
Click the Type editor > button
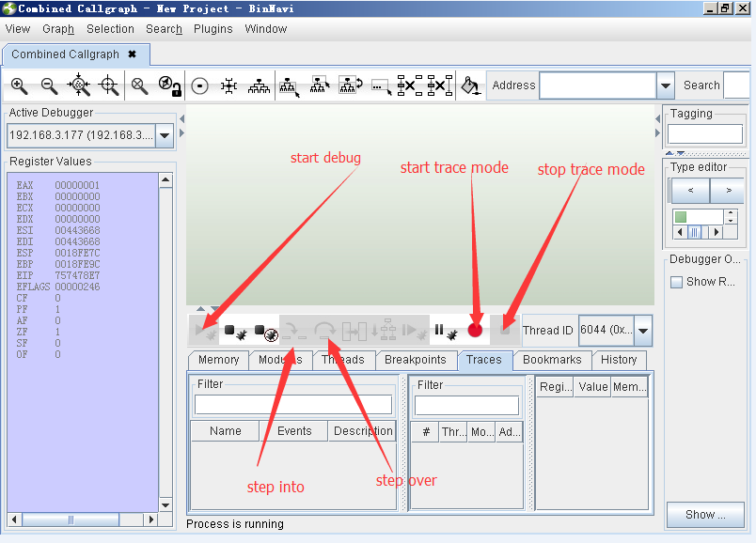(x=728, y=191)
